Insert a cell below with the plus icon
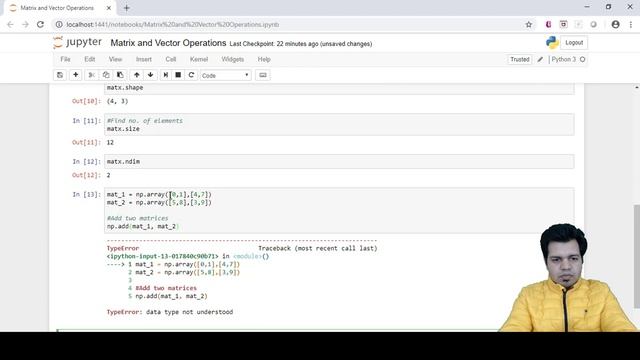Image resolution: width=640 pixels, height=360 pixels. coord(76,75)
